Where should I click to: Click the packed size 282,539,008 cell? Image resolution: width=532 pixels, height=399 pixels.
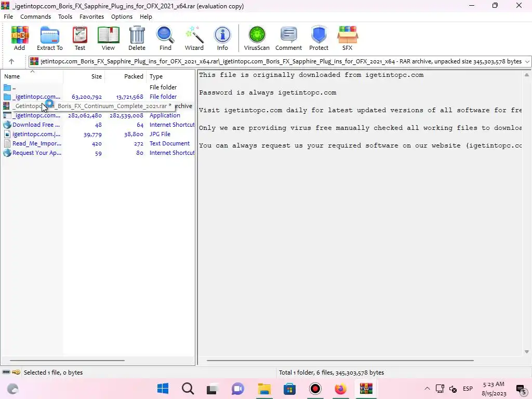tap(126, 115)
